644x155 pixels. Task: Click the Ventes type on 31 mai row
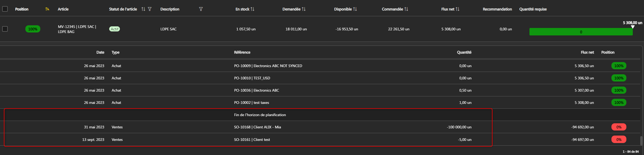[x=117, y=127]
